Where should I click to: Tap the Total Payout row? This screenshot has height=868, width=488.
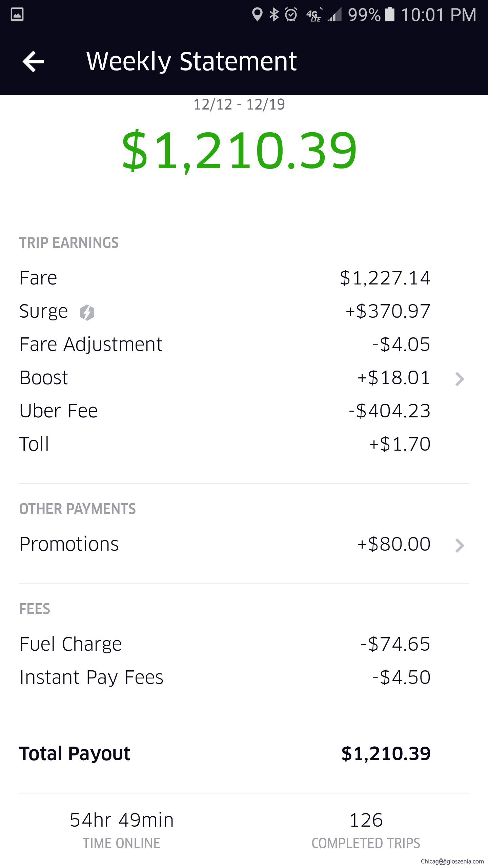click(x=224, y=753)
